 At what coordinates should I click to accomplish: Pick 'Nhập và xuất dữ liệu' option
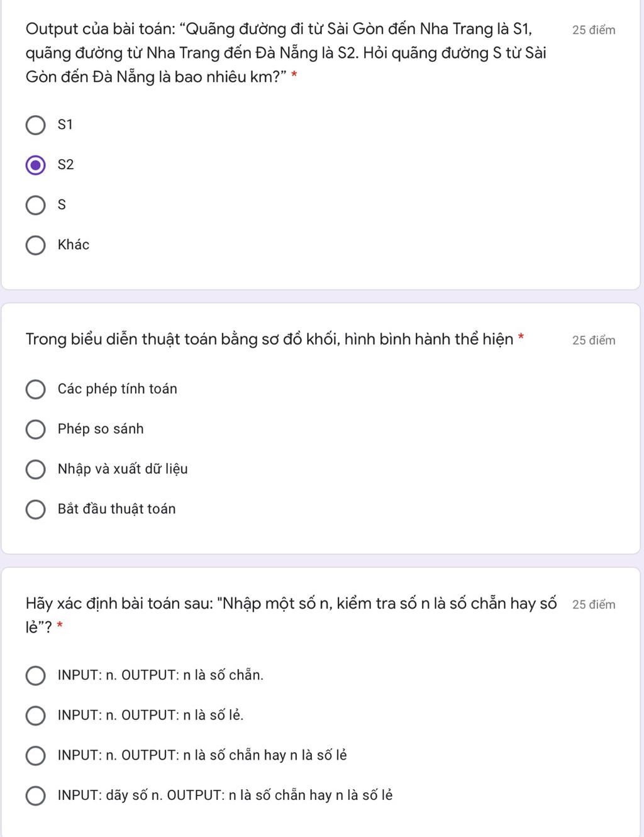(35, 470)
